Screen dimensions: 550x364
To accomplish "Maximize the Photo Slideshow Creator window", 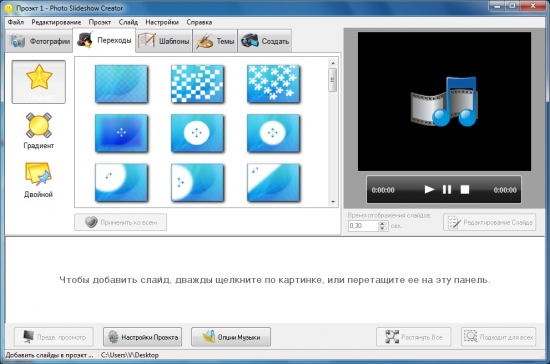I will click(512, 6).
